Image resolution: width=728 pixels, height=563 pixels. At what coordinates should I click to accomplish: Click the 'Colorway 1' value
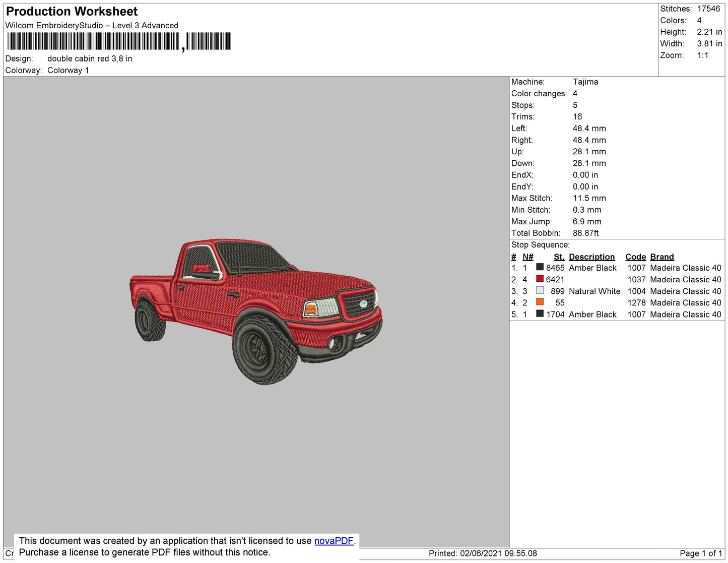[x=68, y=70]
